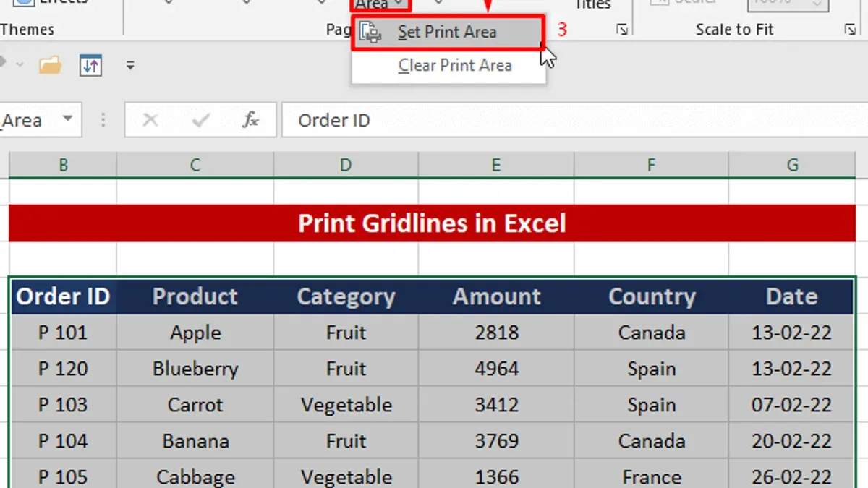Viewport: 868px width, 488px height.
Task: Select 13-02-22 date in Blueberry row
Action: (791, 369)
